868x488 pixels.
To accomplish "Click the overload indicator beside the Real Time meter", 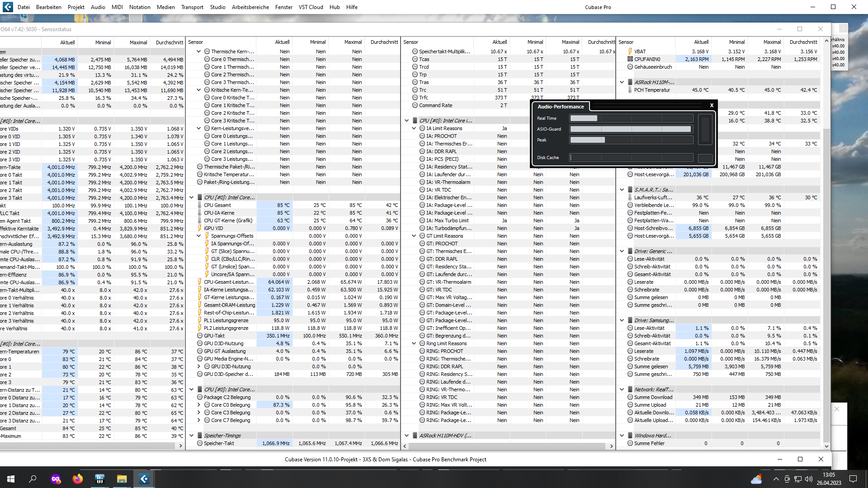I will click(705, 129).
